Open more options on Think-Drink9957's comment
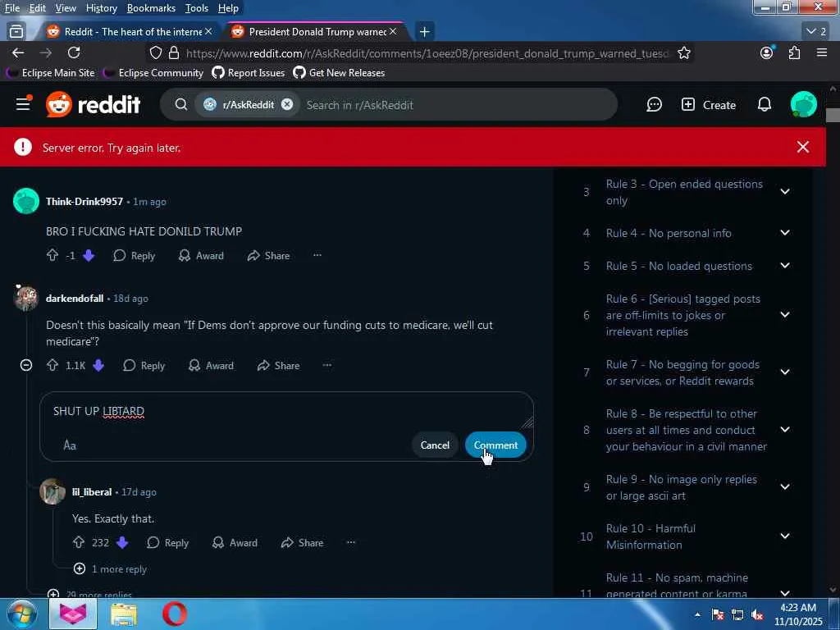This screenshot has height=630, width=840. 317,255
